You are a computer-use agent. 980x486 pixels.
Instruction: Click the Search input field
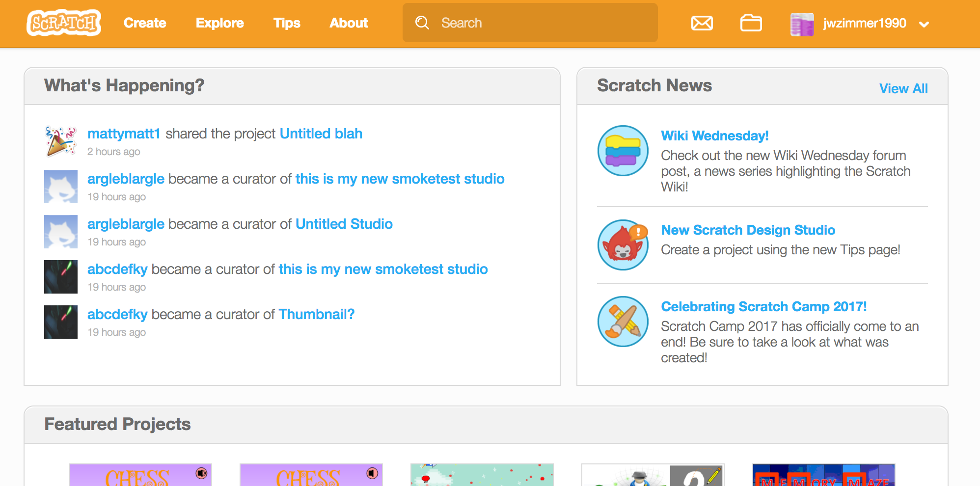530,23
